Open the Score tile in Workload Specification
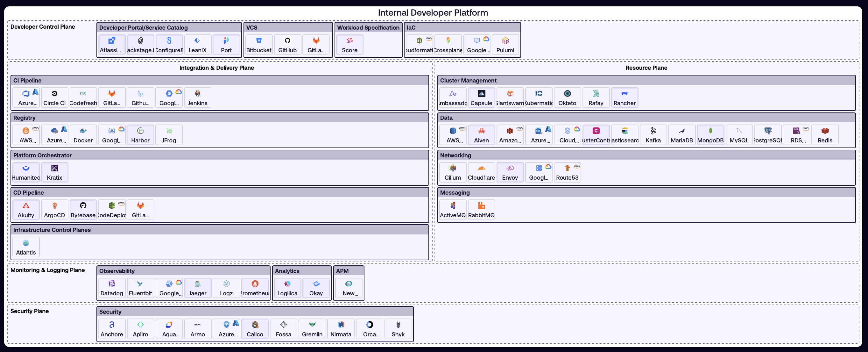The width and height of the screenshot is (868, 352). [x=349, y=45]
